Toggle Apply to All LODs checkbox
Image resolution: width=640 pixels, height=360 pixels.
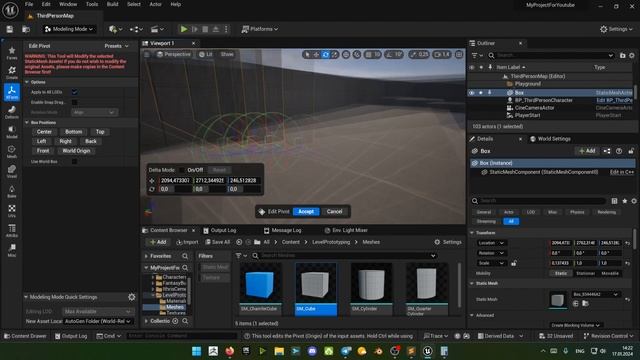[x=74, y=92]
